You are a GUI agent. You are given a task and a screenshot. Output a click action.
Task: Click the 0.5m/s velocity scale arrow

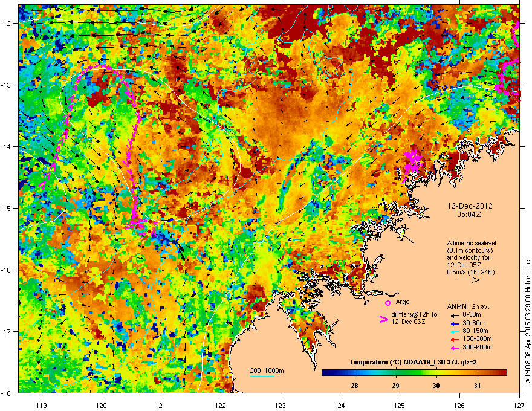(467, 280)
